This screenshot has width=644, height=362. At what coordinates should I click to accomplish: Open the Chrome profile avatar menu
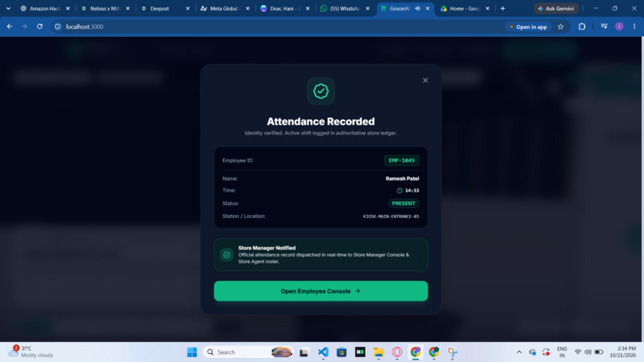(619, 26)
